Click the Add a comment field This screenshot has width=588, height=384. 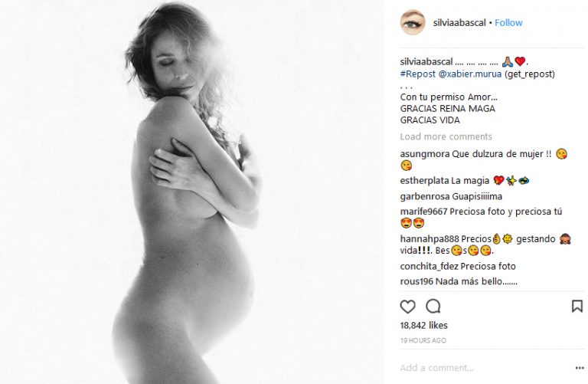pos(484,368)
